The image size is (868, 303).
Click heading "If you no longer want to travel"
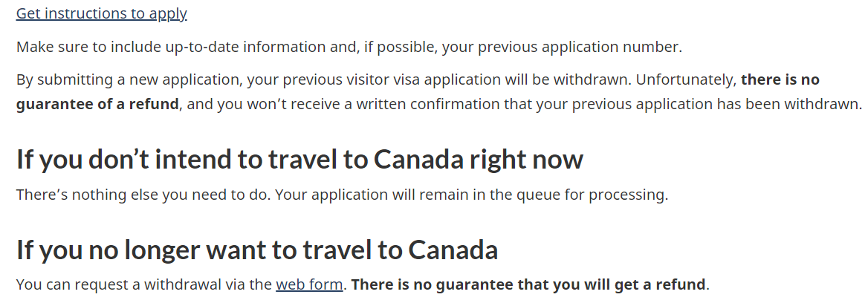click(x=257, y=250)
